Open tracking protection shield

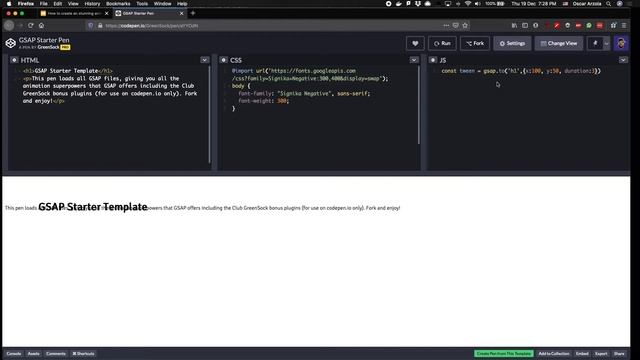pos(91,25)
